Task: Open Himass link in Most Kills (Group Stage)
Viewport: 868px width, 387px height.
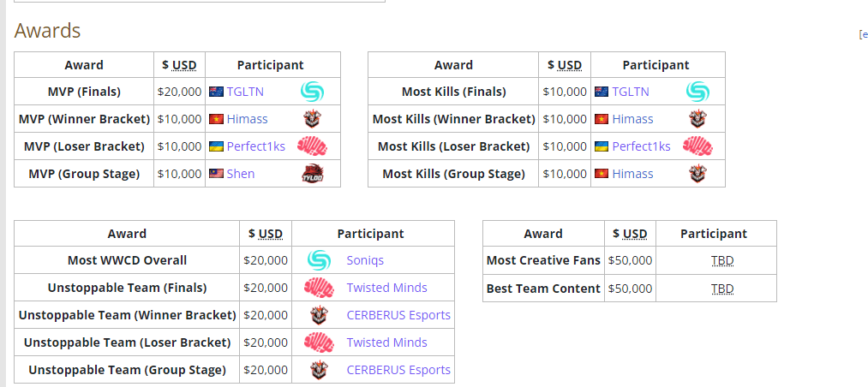Action: [x=632, y=174]
